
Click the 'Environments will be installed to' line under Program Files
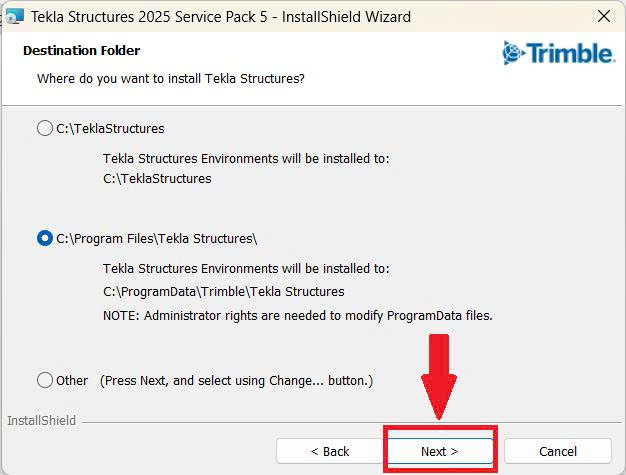click(246, 269)
